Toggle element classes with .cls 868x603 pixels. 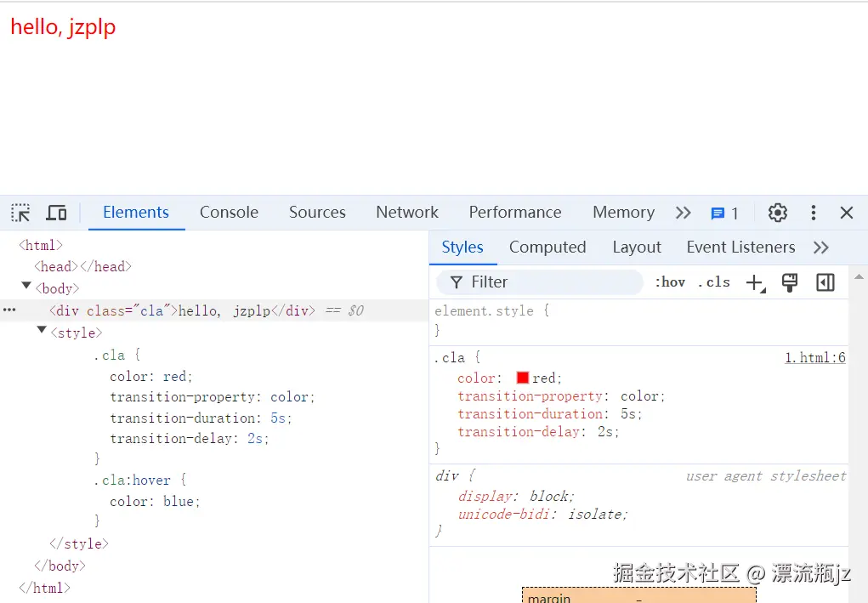pos(713,282)
